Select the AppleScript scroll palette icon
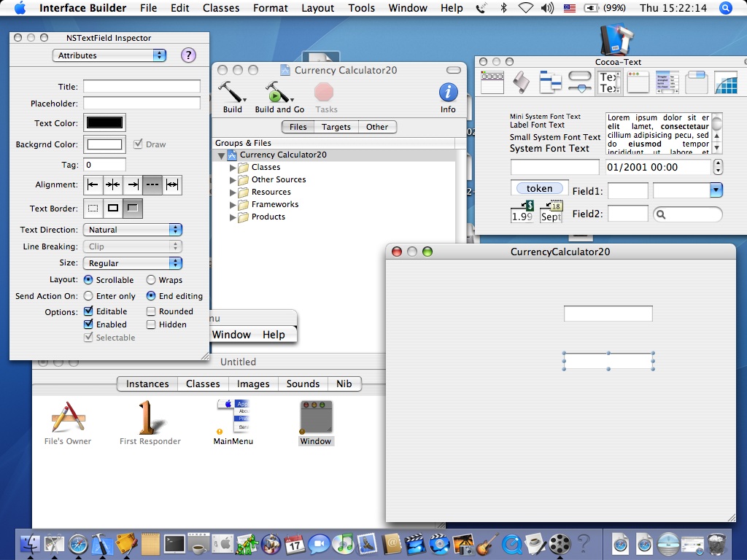 click(521, 82)
